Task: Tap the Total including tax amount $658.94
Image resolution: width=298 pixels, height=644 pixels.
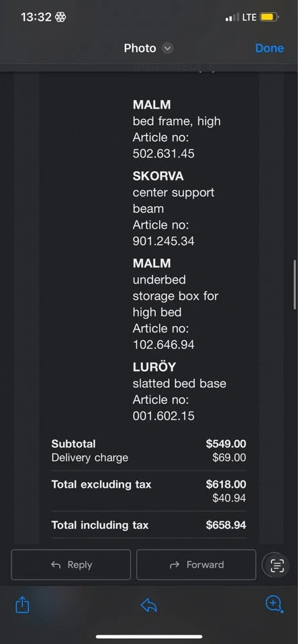Action: 226,525
